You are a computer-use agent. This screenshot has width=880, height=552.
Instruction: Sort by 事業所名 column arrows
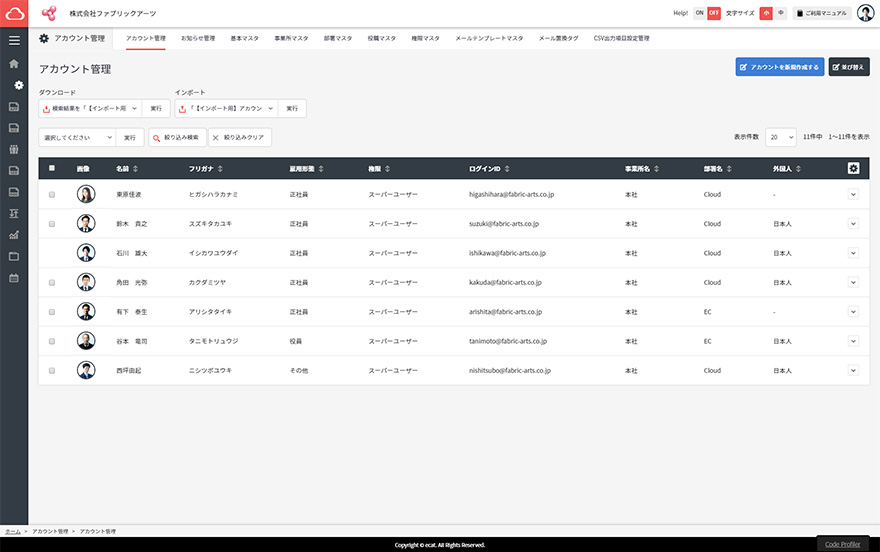pyautogui.click(x=656, y=169)
